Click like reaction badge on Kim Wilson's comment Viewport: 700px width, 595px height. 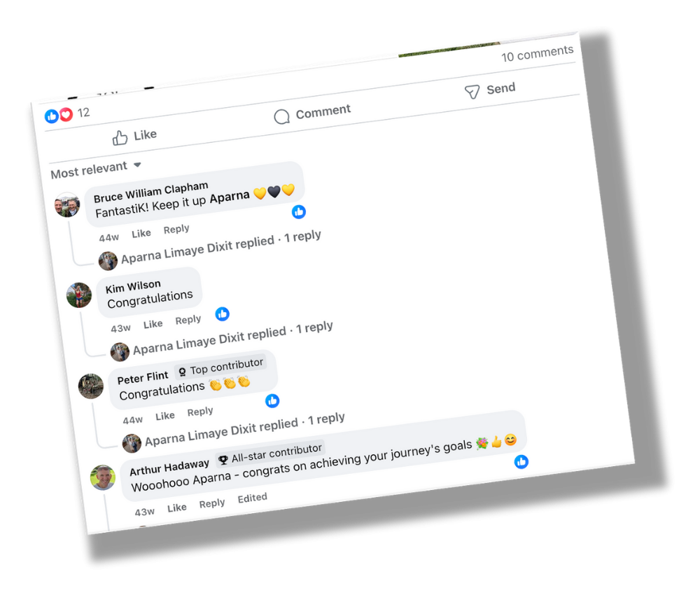coord(223,314)
